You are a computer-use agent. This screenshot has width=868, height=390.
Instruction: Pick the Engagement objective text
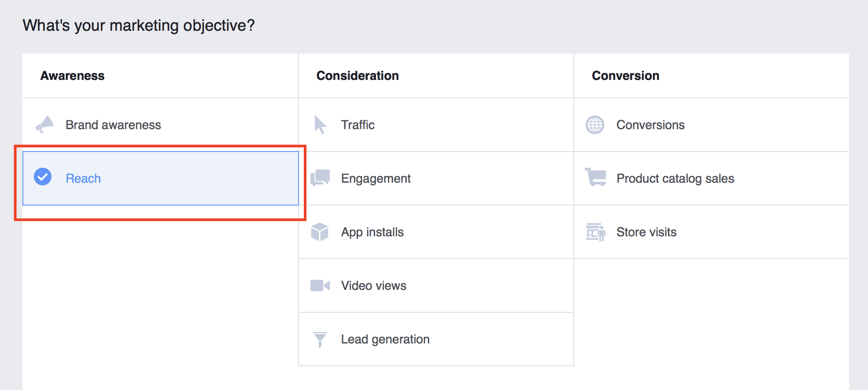click(376, 179)
